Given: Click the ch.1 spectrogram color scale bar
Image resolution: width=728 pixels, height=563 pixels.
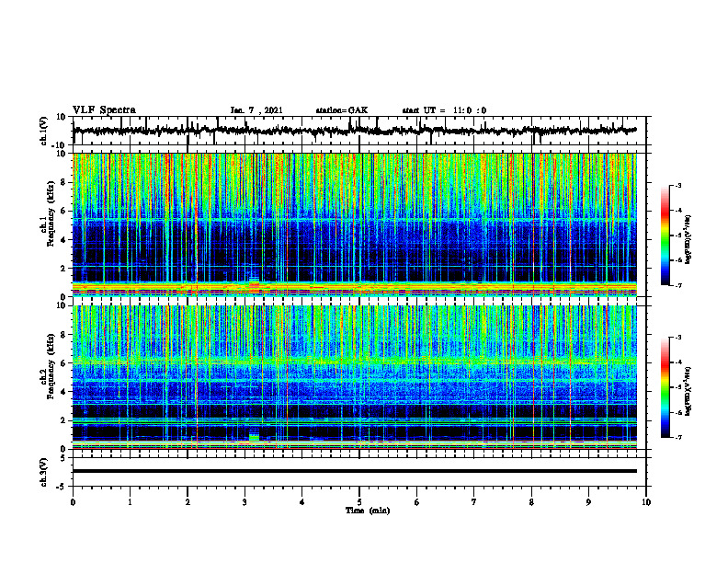Looking at the screenshot, I should (x=665, y=236).
